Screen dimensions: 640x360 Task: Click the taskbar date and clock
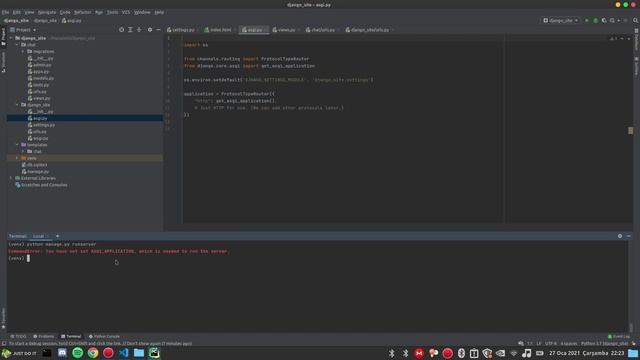[587, 353]
